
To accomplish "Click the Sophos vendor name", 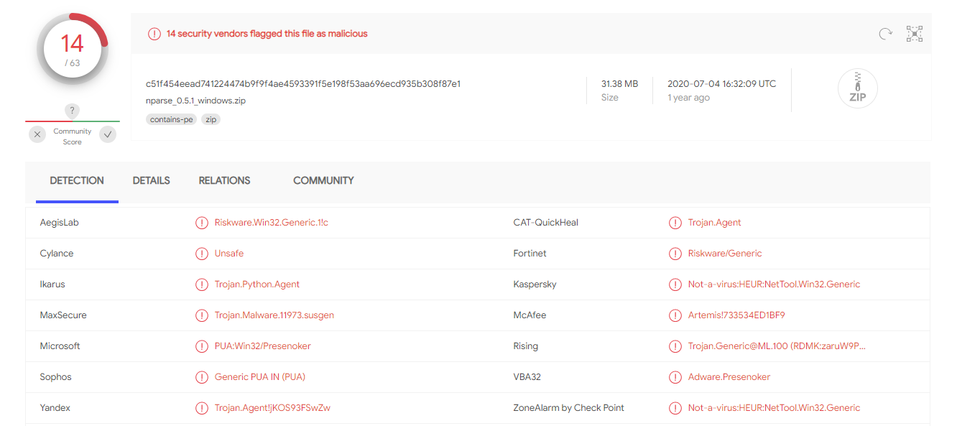I will pos(56,377).
